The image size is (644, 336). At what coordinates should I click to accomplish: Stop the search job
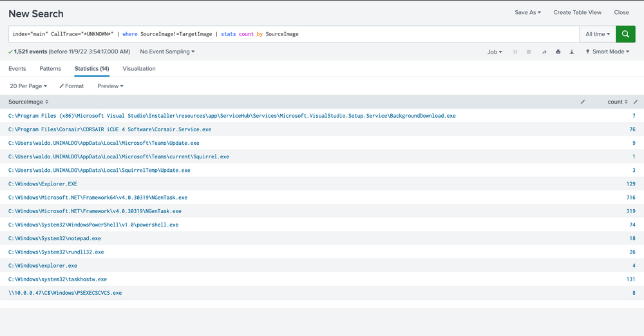click(x=529, y=51)
